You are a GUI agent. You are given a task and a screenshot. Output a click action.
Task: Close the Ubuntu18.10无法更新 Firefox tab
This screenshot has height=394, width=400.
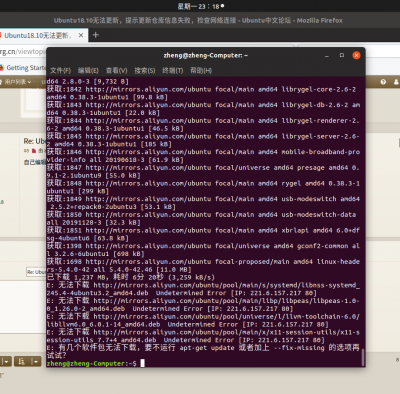pyautogui.click(x=81, y=35)
